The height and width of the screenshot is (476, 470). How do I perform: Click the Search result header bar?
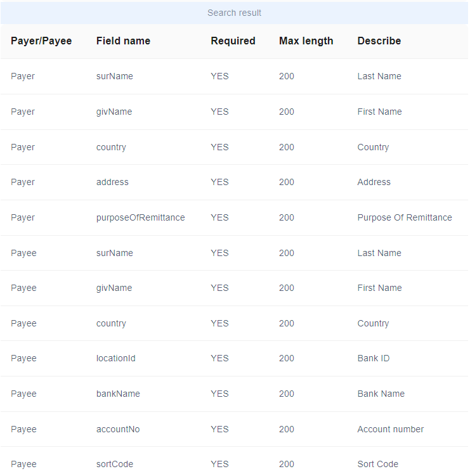click(x=234, y=13)
